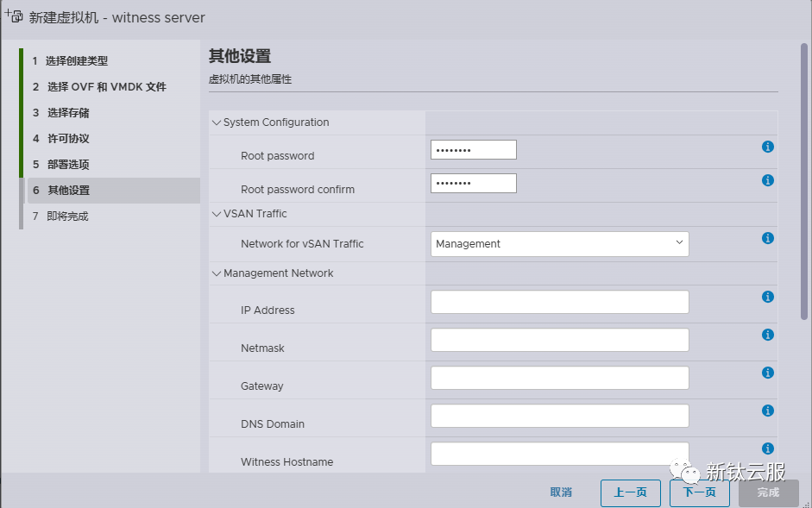Open the Network for vSAN Traffic dropdown
Image resolution: width=812 pixels, height=508 pixels.
[560, 244]
